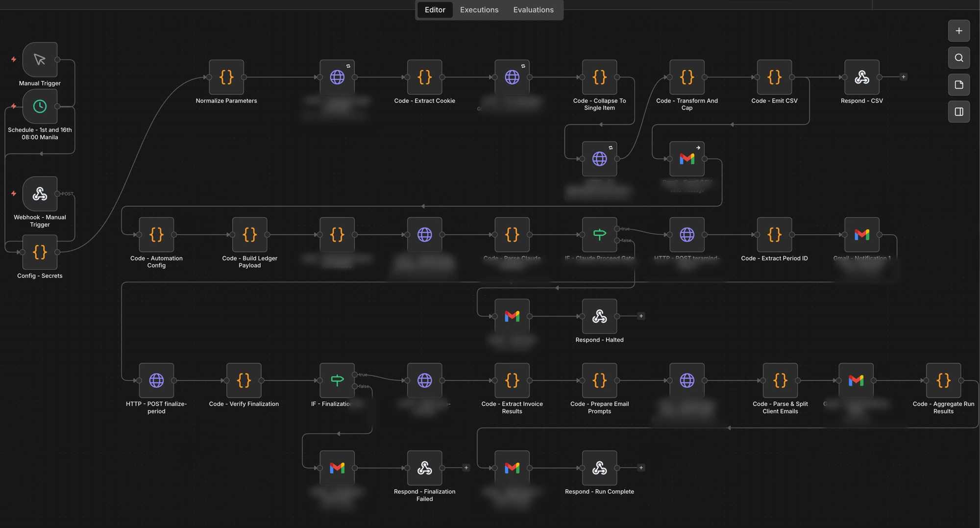Click the add node plus button
980x528 pixels.
click(x=958, y=31)
